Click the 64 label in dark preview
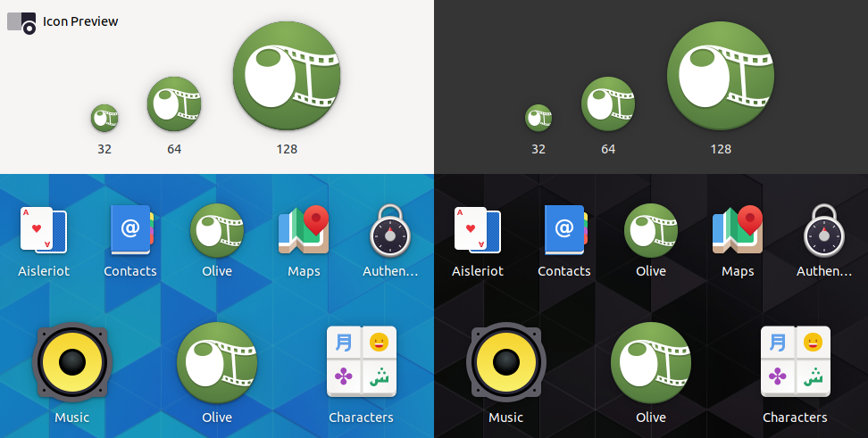Screen dimensions: 868x438 [x=608, y=149]
